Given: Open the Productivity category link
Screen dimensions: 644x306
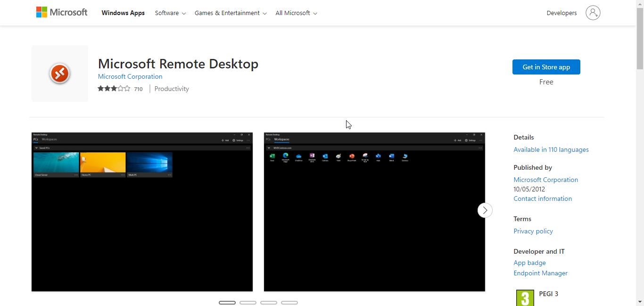Looking at the screenshot, I should [172, 89].
